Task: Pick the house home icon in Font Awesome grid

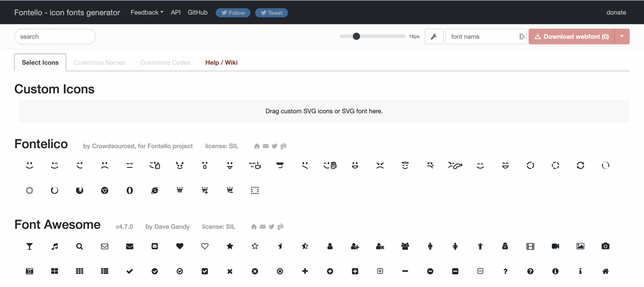Action: click(x=605, y=271)
